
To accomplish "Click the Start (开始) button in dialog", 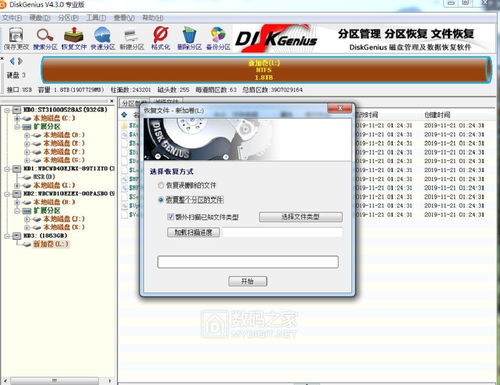I will pos(248,281).
